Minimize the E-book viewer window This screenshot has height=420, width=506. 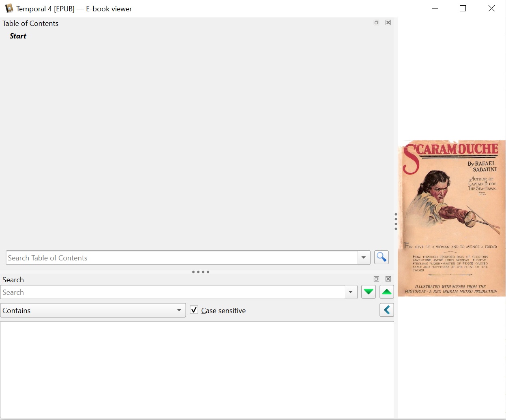435,9
